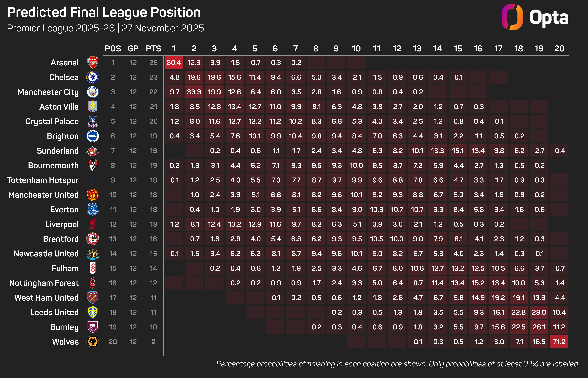Click the West Ham United crest
Viewport: 588px width, 378px height.
coord(93,297)
